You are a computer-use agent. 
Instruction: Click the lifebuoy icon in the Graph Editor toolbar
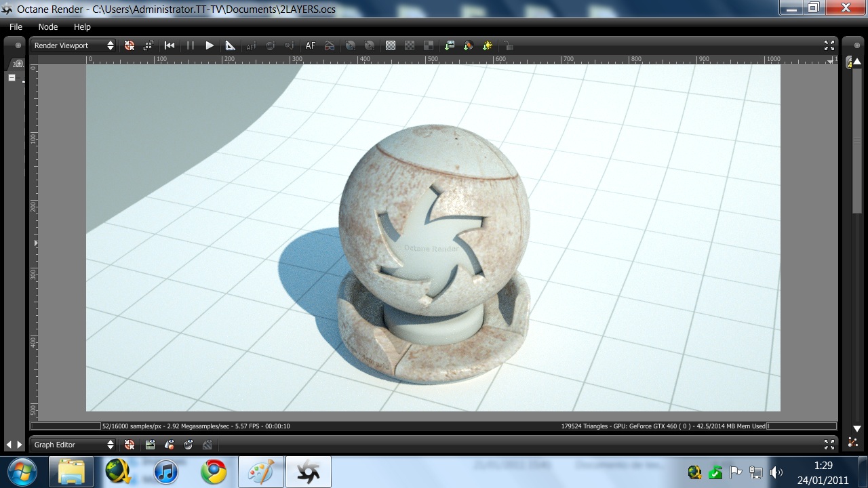point(130,445)
